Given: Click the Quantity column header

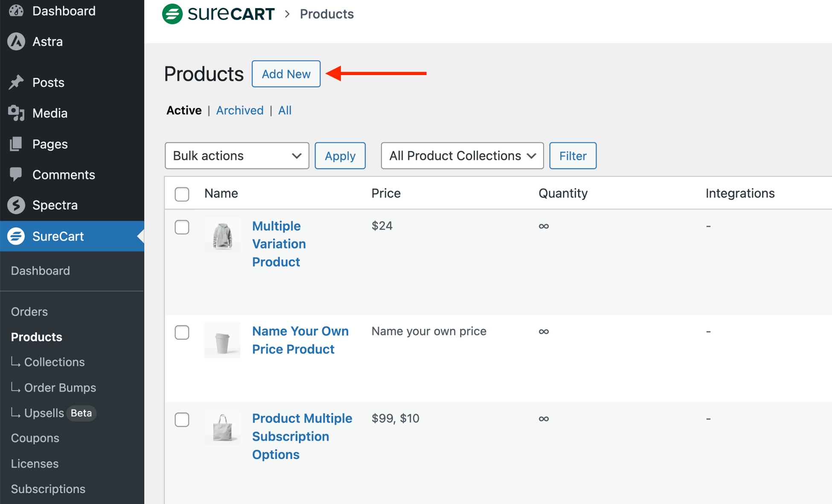Looking at the screenshot, I should [x=563, y=193].
